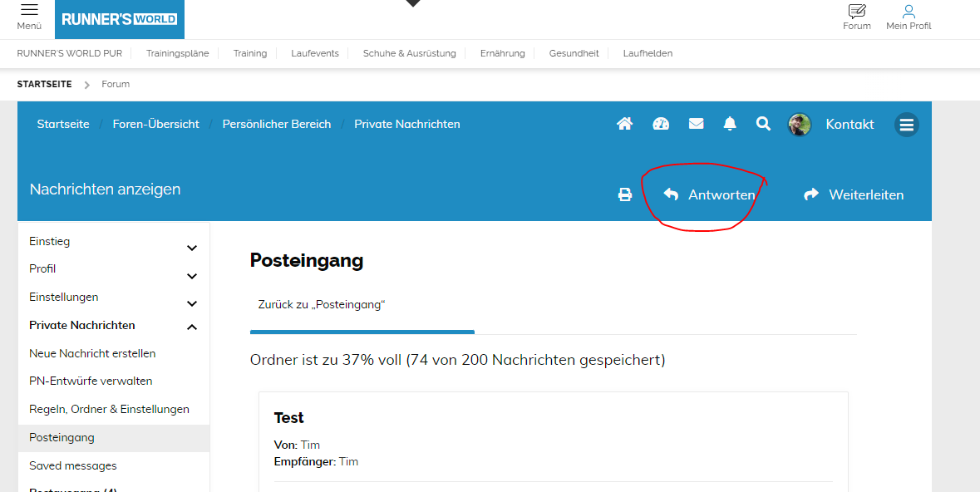Click Zurück zu „Posteingang“ link
Image resolution: width=980 pixels, height=492 pixels.
pos(322,304)
